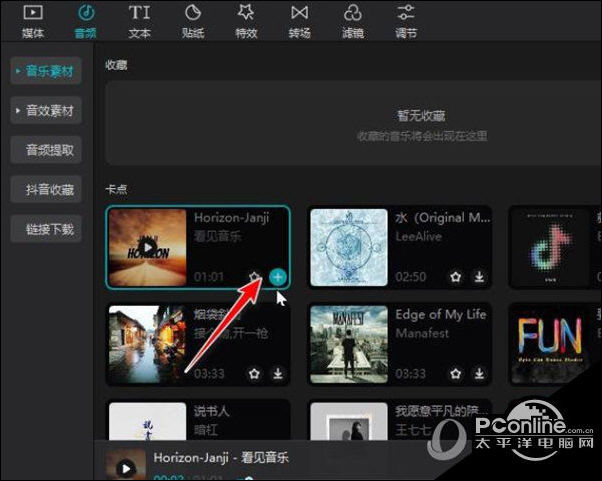This screenshot has width=602, height=481.
Task: Open the 调节 adjustment tab
Action: [x=406, y=21]
